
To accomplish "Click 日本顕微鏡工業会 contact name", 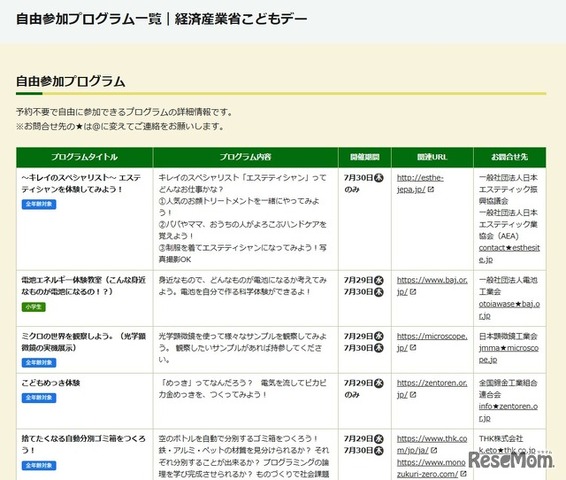I will pos(508,336).
